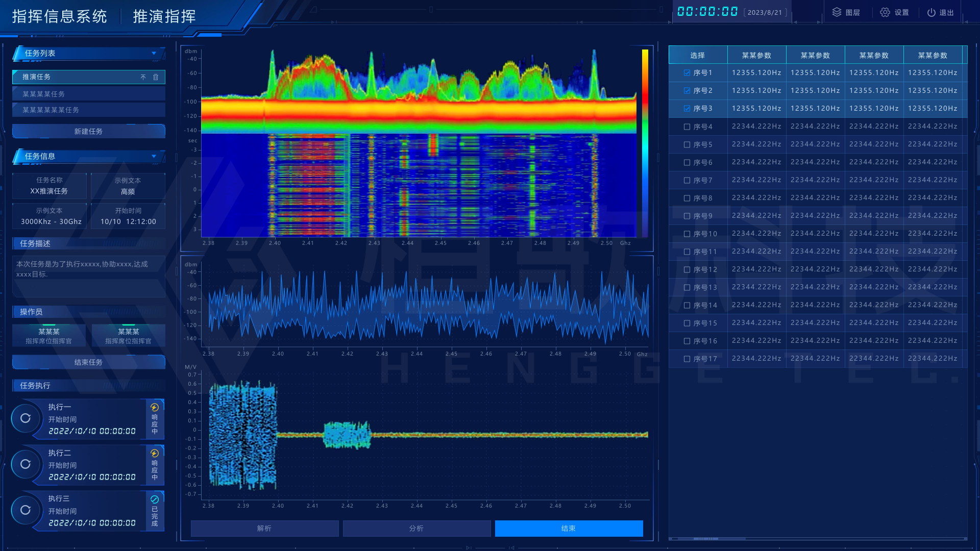The image size is (980, 551).
Task: Select the 某某某某任务 list item
Action: click(x=89, y=94)
